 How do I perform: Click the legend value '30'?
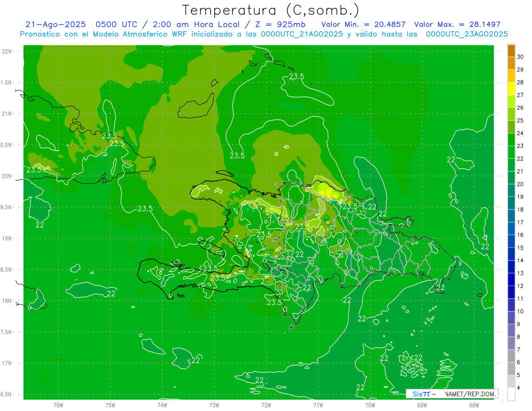point(520,57)
